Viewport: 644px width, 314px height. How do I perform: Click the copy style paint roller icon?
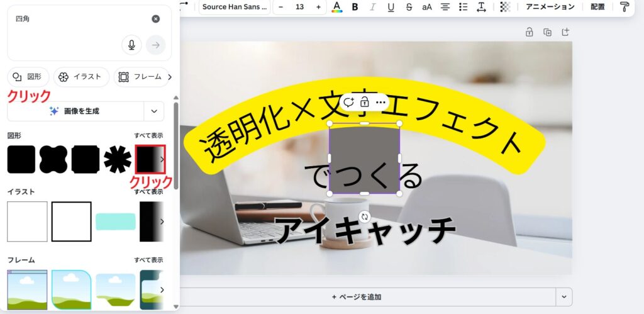tap(624, 7)
